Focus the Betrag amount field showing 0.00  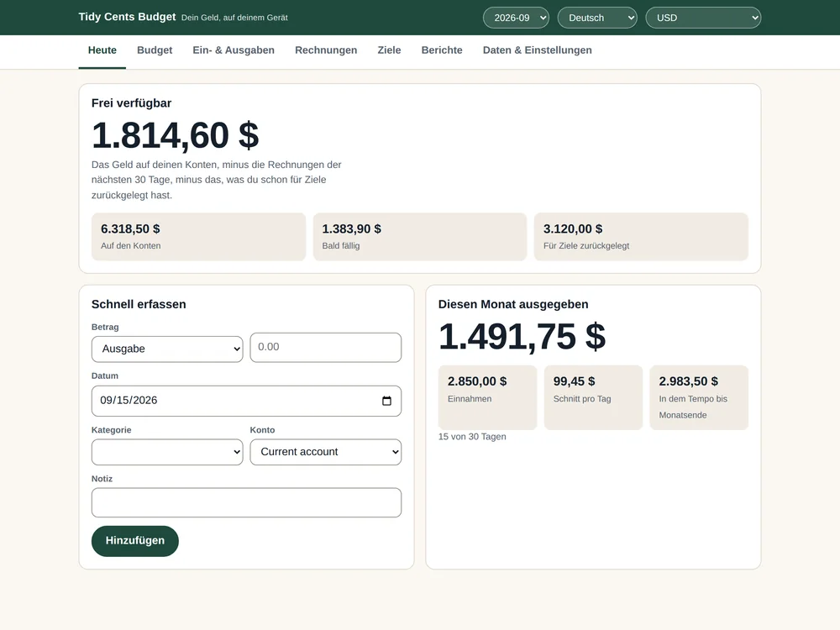coord(325,347)
